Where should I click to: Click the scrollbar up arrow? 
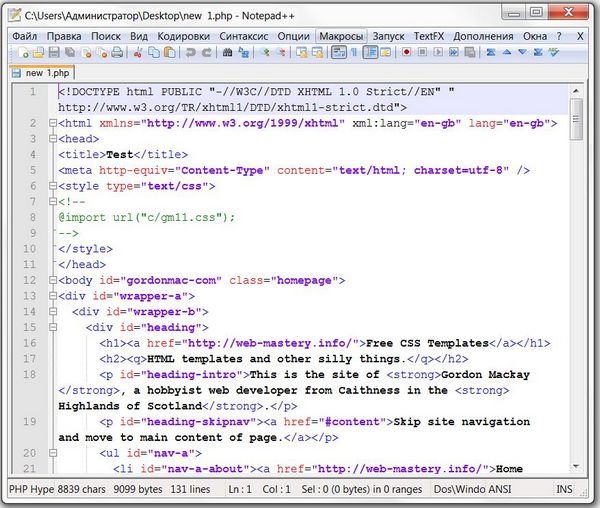click(576, 91)
